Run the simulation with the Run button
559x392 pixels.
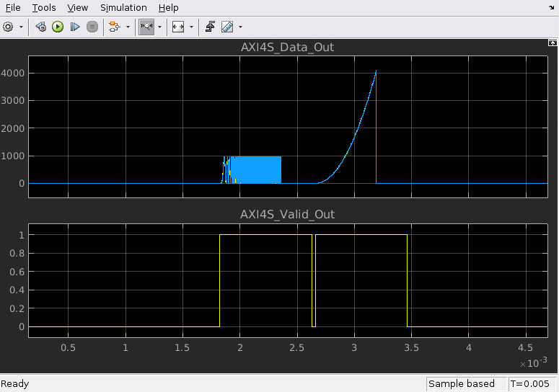58,27
